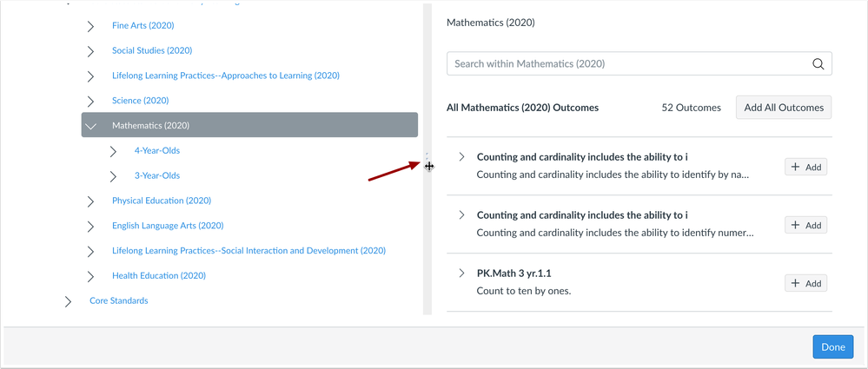The height and width of the screenshot is (369, 868).
Task: Open the Science (2020) group
Action: pyautogui.click(x=140, y=101)
